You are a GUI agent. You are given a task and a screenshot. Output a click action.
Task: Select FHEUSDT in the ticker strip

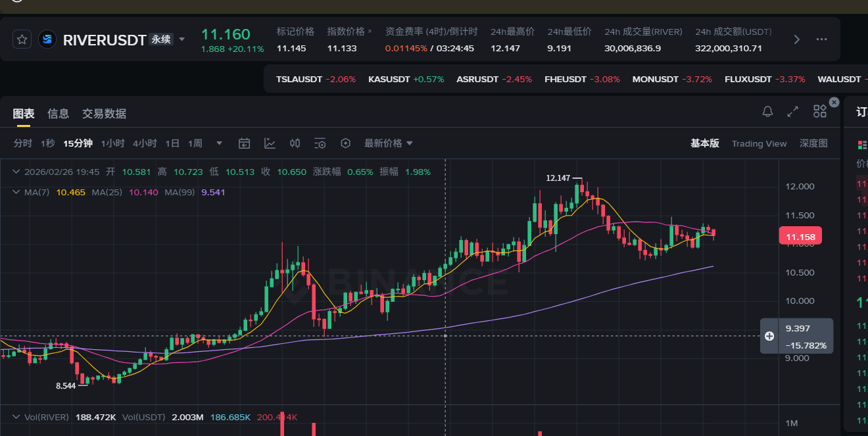[582, 80]
